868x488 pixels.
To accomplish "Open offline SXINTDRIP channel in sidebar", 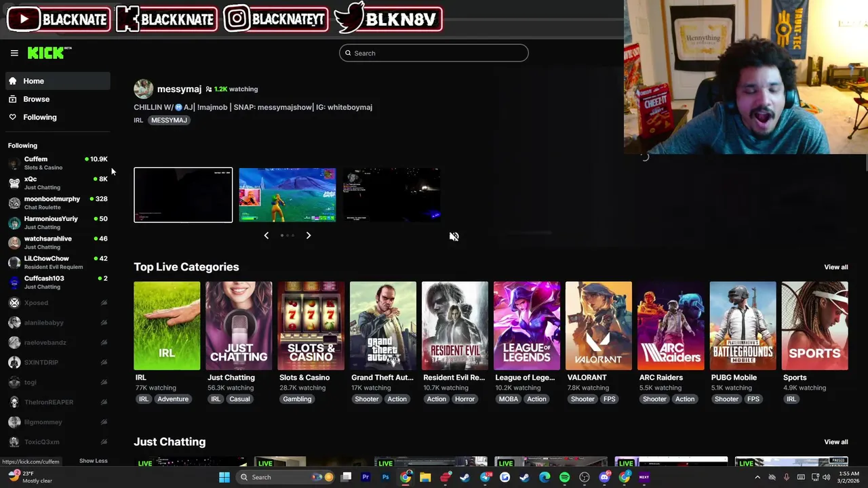I will (x=58, y=363).
